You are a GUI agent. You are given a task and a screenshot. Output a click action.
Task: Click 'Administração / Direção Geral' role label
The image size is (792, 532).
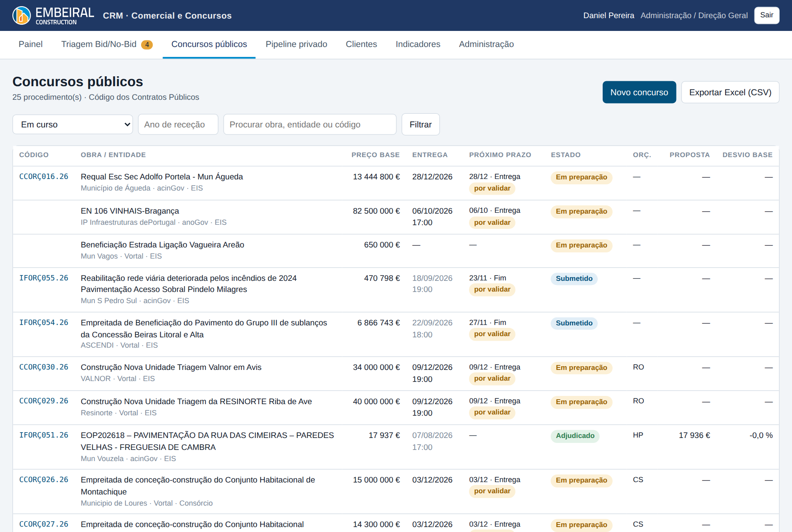[x=694, y=15]
